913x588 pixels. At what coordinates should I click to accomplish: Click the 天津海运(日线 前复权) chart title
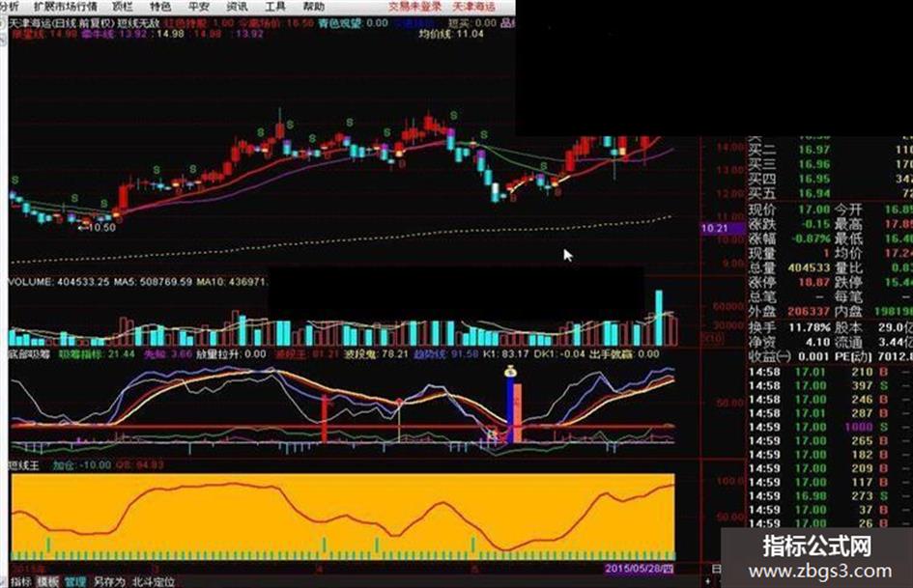tap(61, 23)
